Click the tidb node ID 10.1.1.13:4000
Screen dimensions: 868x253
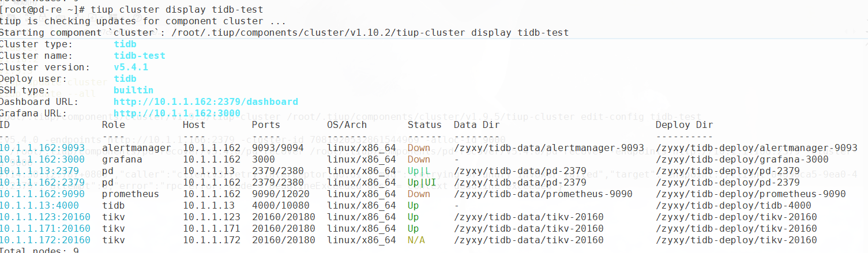pyautogui.click(x=39, y=205)
